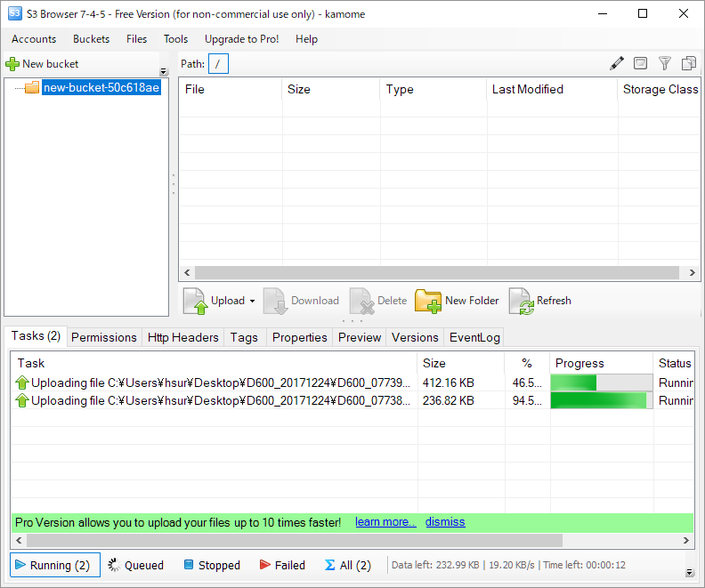Click tasks list scroll right arrow
This screenshot has width=705, height=588.
click(686, 540)
